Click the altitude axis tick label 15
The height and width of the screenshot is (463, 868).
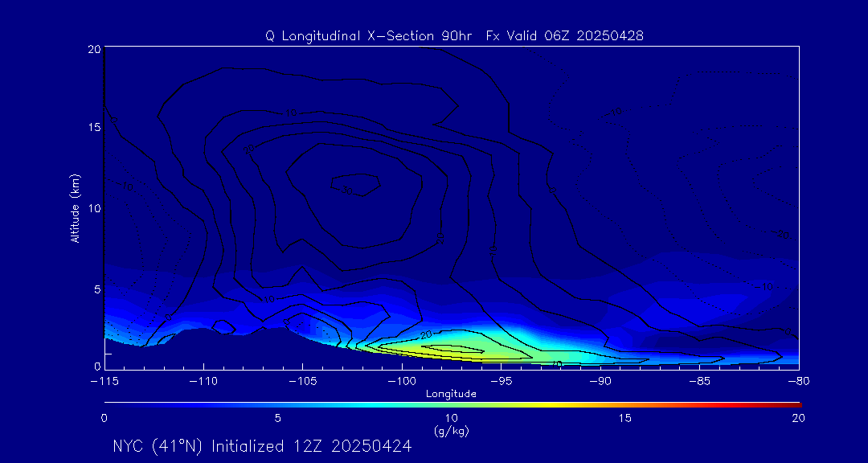coord(93,127)
